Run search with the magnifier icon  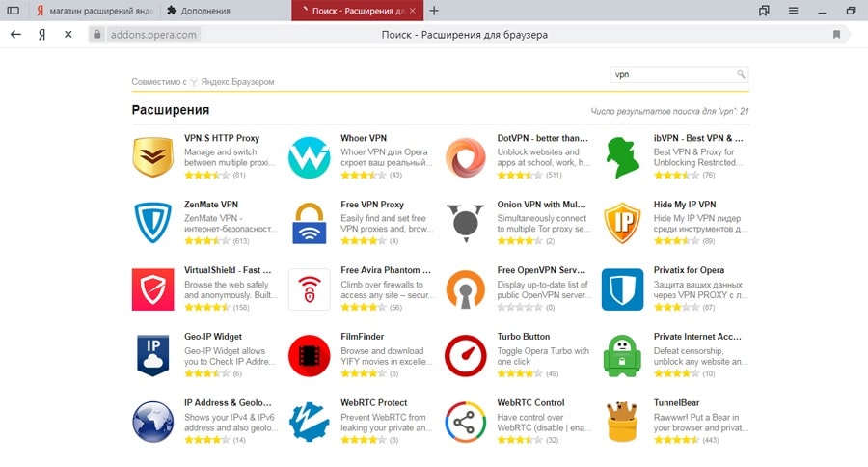[x=741, y=74]
